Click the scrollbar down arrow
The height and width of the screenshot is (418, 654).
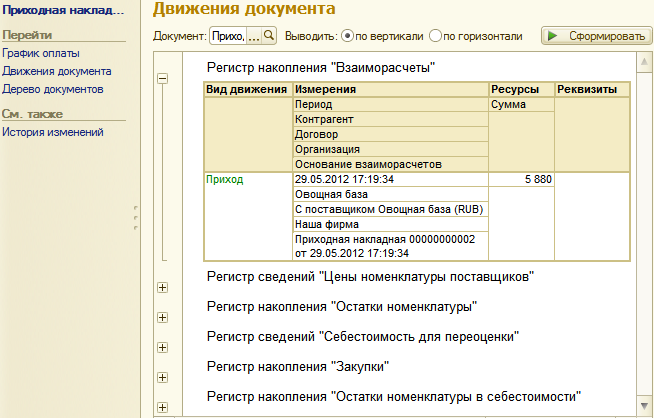tap(644, 406)
